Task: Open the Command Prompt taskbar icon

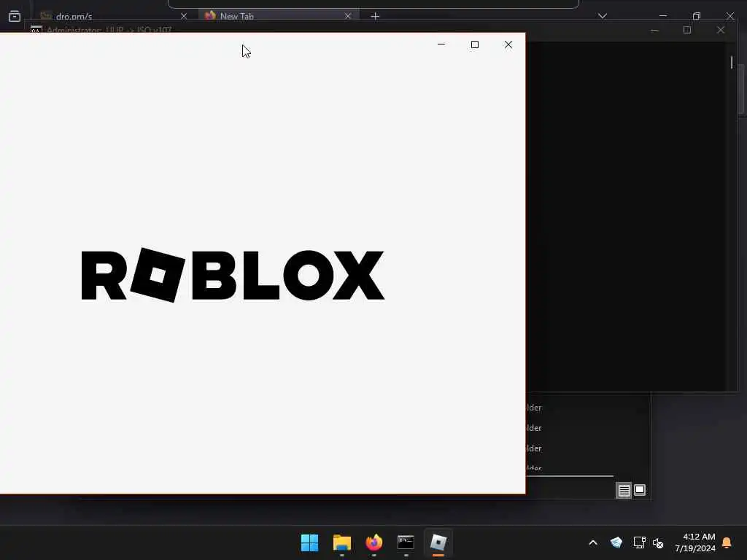Action: coord(406,542)
